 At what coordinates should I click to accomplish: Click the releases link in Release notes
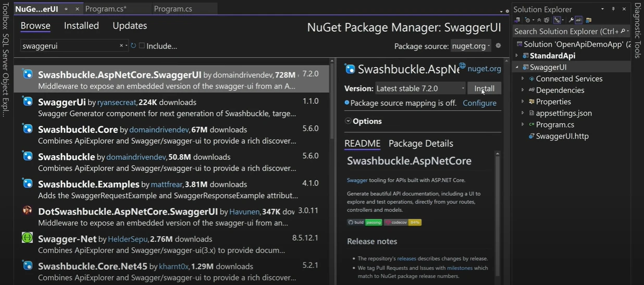tap(406, 258)
